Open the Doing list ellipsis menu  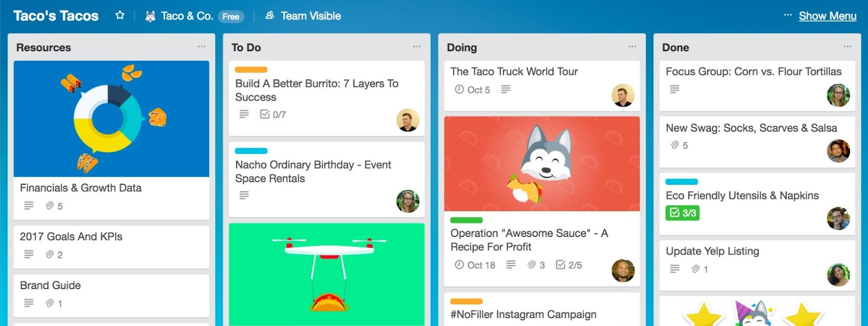click(x=633, y=47)
